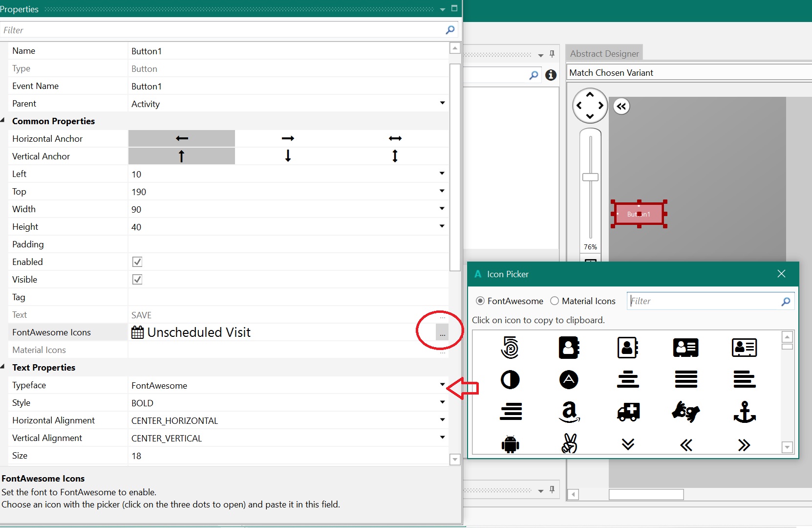Collapse the Text Properties section

(3, 367)
